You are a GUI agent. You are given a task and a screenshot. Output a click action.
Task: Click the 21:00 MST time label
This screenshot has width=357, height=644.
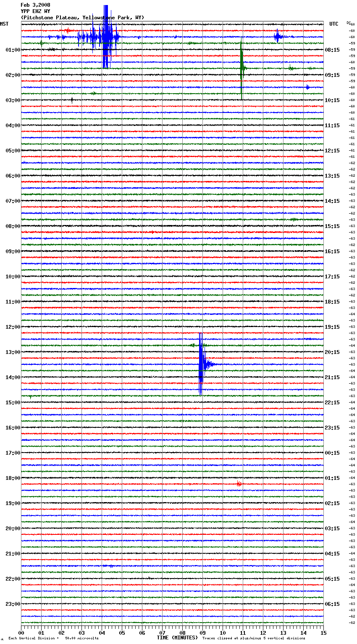pos(13,554)
